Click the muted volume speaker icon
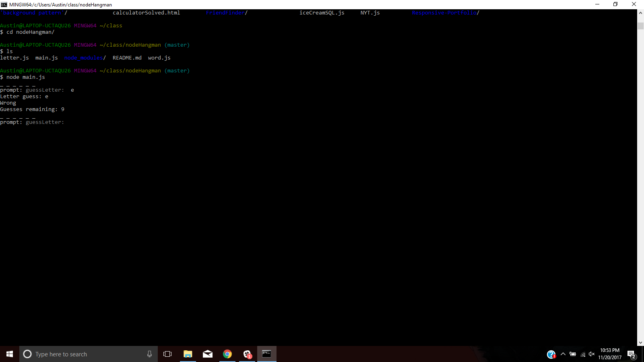The width and height of the screenshot is (644, 362). coord(592,354)
